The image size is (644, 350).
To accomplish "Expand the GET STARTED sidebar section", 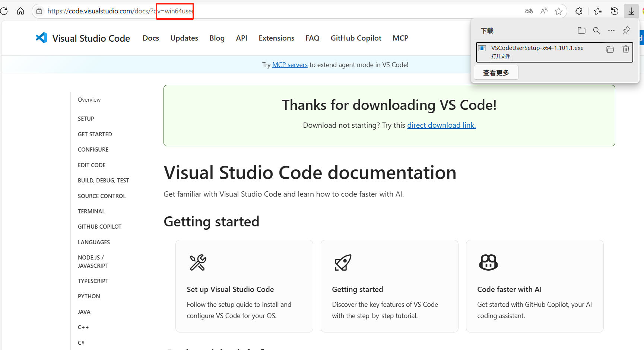I will point(95,134).
